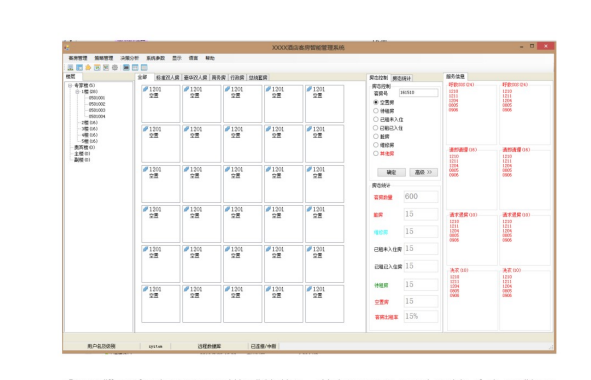Screen dimensions: 591x380
Task: Switch to the 总统套房 room-type tab
Action: [x=258, y=77]
